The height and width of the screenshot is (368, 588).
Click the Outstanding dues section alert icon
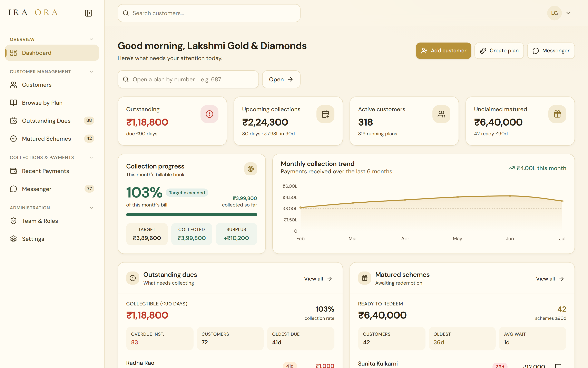[133, 278]
